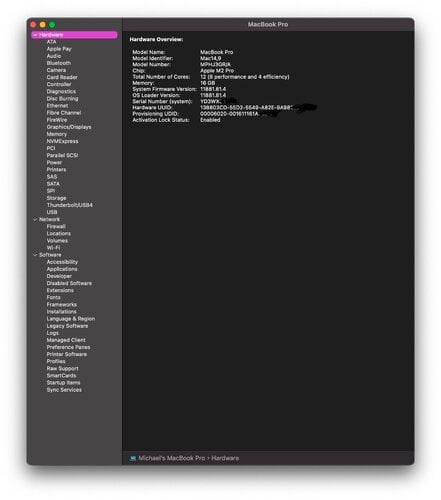441x500 pixels.
Task: Select Storage under Hardware
Action: (56, 198)
